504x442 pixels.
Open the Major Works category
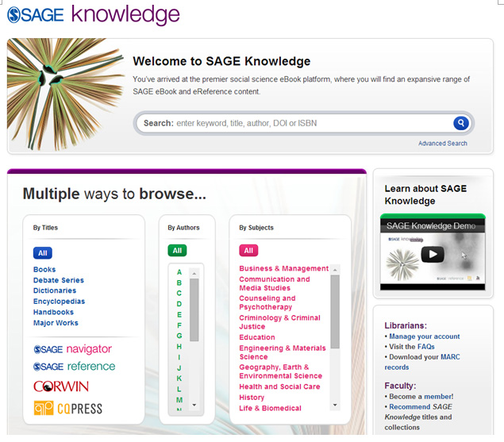56,323
